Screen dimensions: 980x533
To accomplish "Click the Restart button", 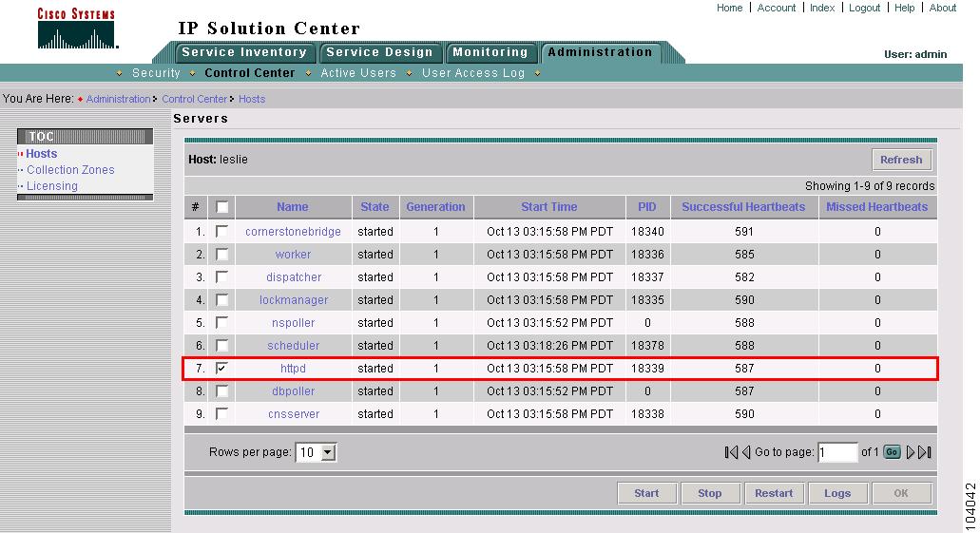I will [774, 493].
